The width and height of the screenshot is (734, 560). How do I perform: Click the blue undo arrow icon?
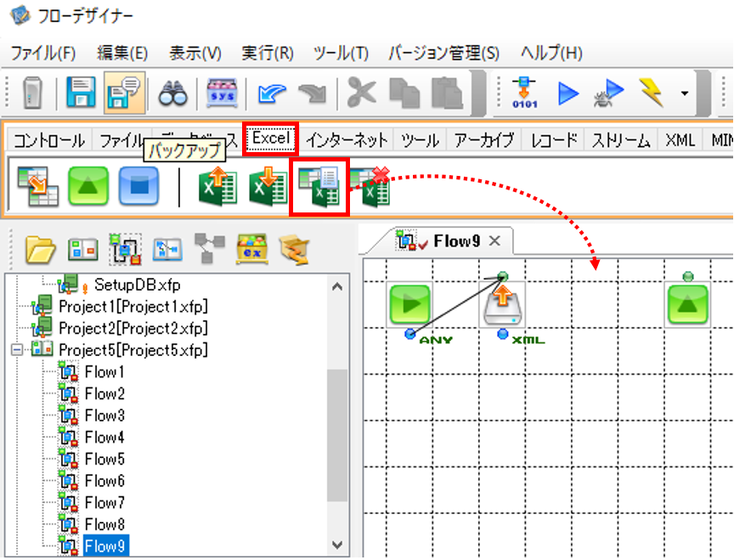(272, 93)
